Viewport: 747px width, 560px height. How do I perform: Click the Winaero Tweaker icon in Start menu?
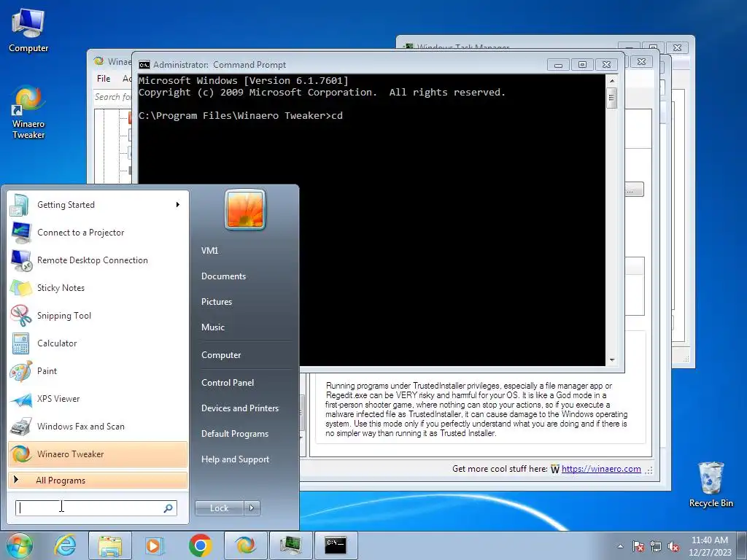pos(20,454)
